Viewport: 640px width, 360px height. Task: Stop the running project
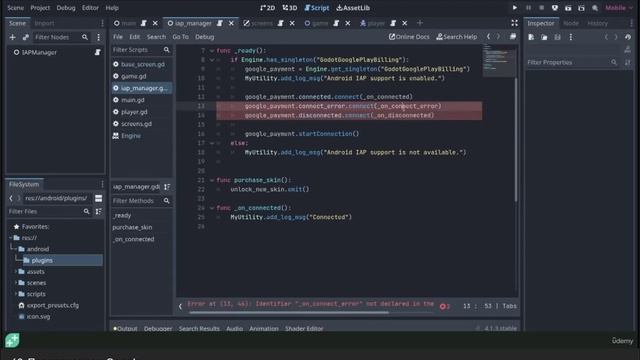coord(542,8)
